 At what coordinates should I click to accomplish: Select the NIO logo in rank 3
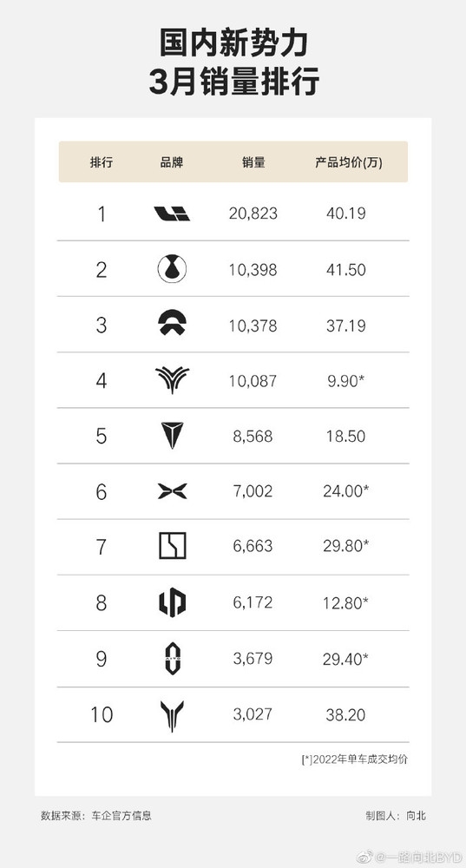coord(172,325)
